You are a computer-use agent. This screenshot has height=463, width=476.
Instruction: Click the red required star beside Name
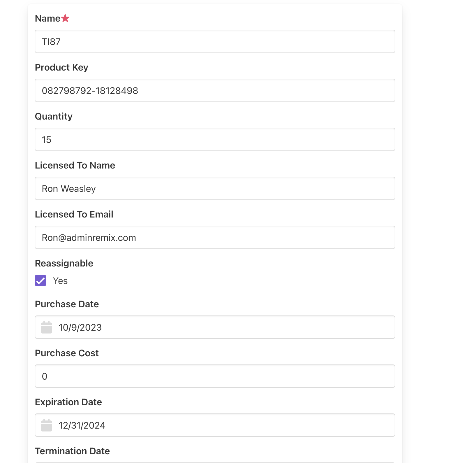(x=65, y=18)
